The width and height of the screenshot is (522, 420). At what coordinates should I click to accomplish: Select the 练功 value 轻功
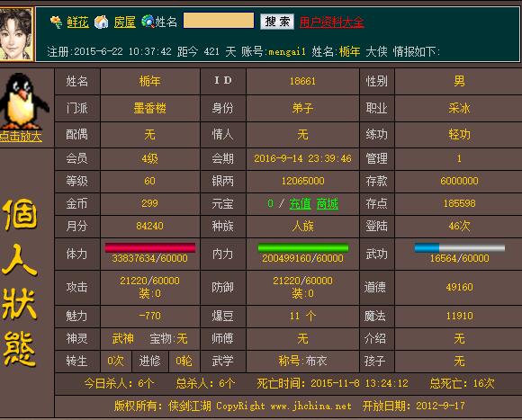[459, 134]
